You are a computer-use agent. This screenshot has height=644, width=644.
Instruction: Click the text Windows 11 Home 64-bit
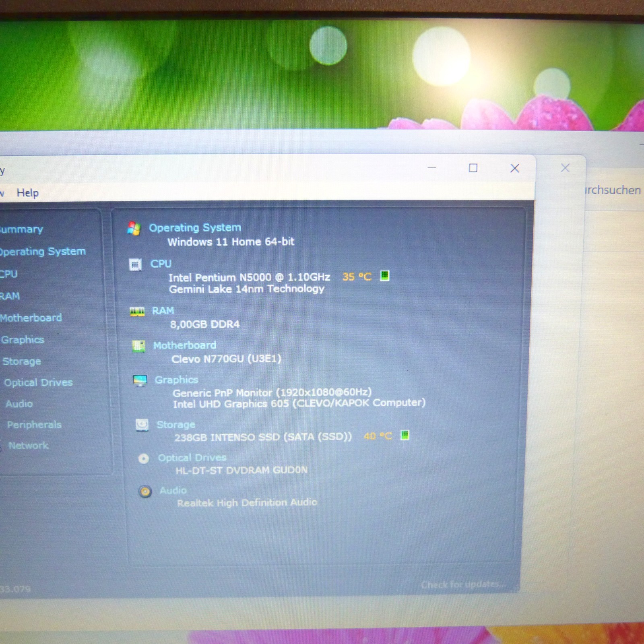(231, 242)
